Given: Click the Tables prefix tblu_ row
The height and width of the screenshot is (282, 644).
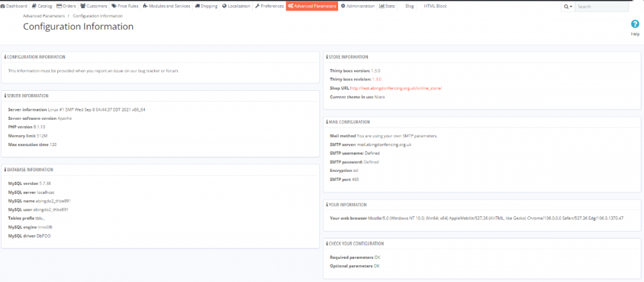Looking at the screenshot, I should tap(26, 218).
